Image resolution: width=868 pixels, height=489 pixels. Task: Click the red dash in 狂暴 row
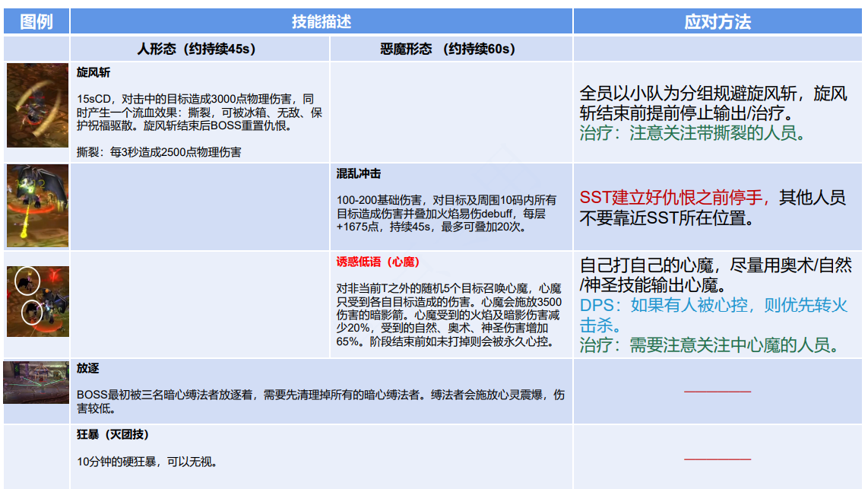pyautogui.click(x=717, y=459)
